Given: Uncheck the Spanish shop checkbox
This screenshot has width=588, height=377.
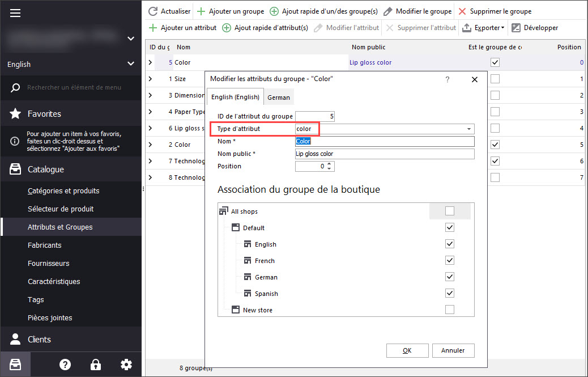Looking at the screenshot, I should 450,293.
